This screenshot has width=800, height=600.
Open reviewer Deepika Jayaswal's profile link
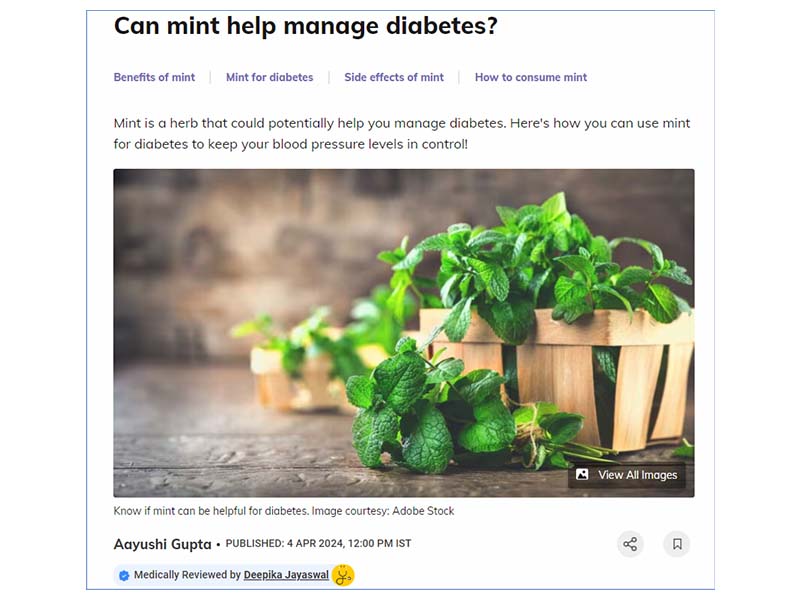coord(286,575)
